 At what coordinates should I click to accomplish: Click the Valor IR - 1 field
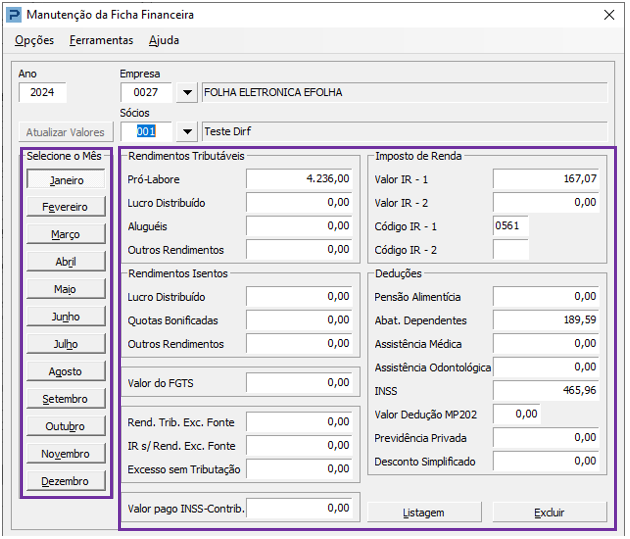pos(546,179)
